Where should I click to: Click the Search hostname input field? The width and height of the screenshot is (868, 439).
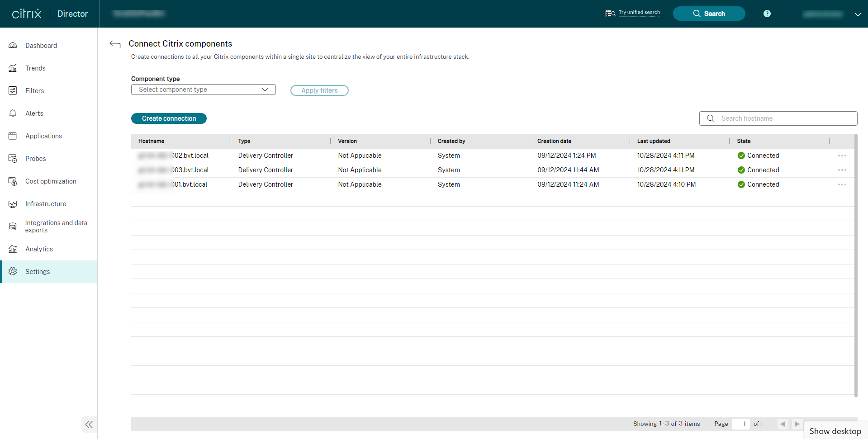click(x=778, y=118)
